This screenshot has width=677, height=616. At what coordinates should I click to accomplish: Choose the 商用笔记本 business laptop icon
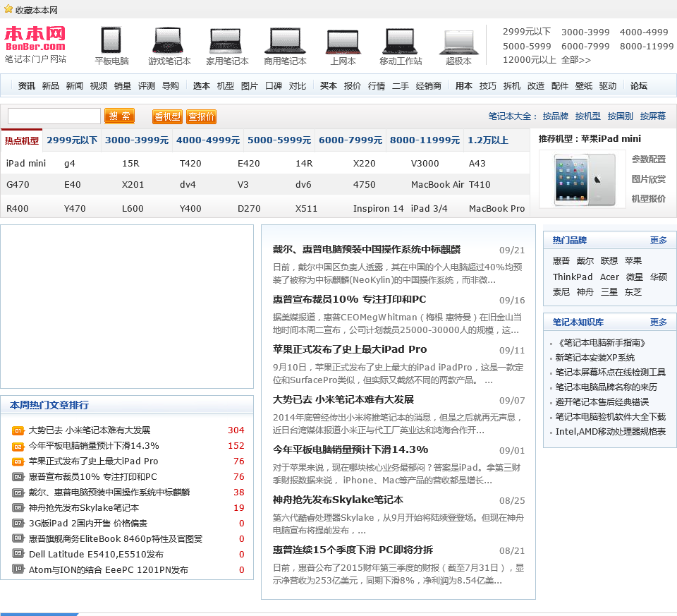[284, 40]
